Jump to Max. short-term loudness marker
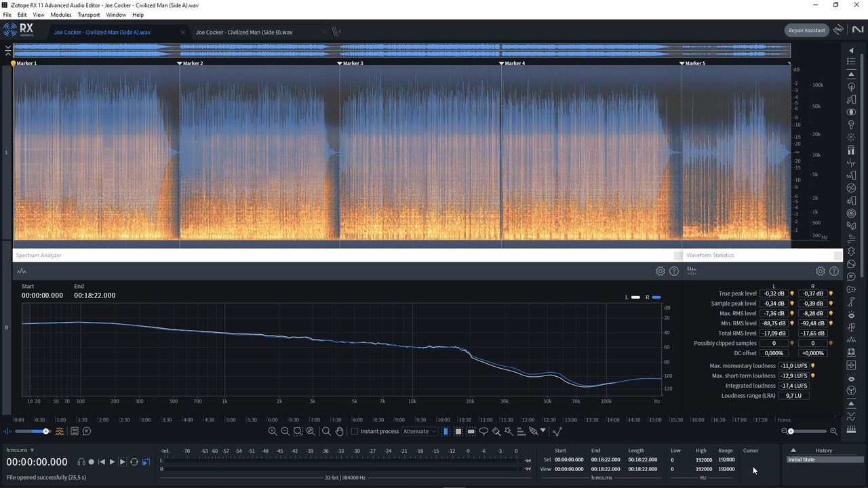The image size is (868, 488). (x=812, y=375)
